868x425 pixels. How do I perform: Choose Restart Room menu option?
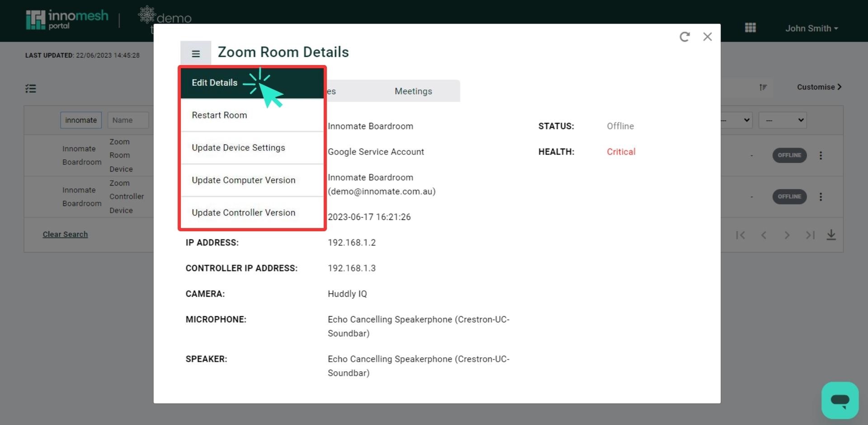(x=252, y=115)
